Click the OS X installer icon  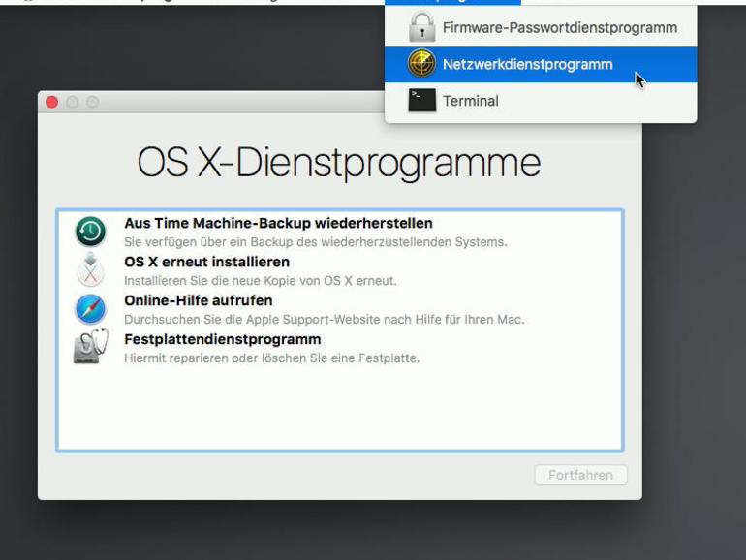coord(90,269)
